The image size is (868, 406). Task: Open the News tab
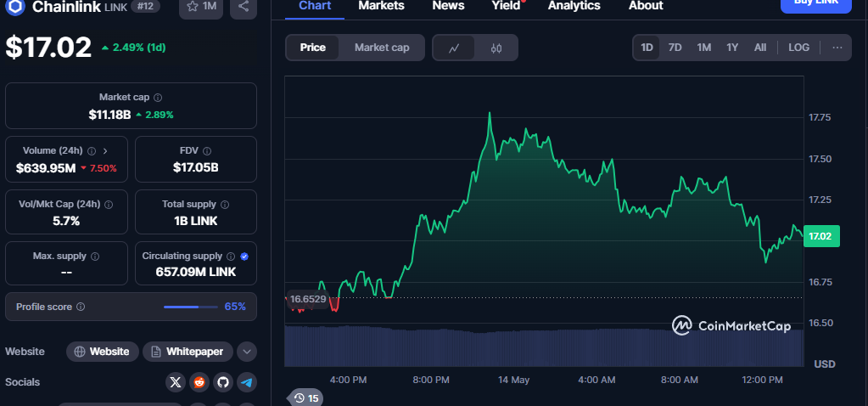(x=448, y=6)
